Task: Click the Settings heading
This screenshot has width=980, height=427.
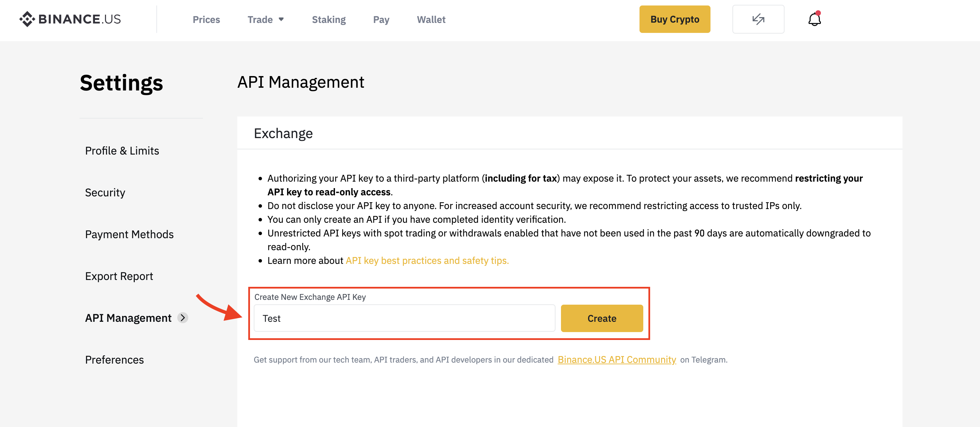Action: 121,83
